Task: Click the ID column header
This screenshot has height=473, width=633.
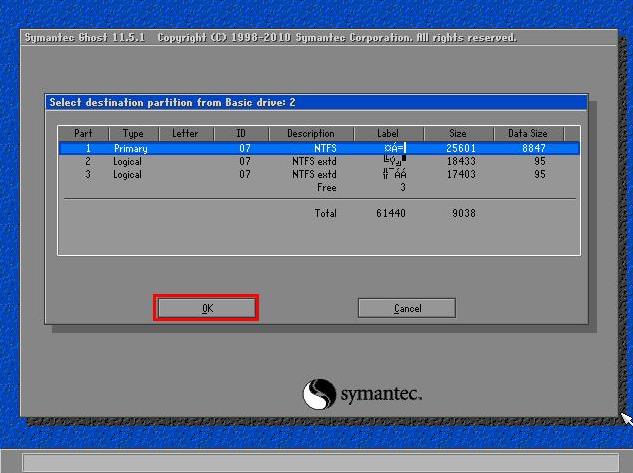Action: tap(241, 133)
